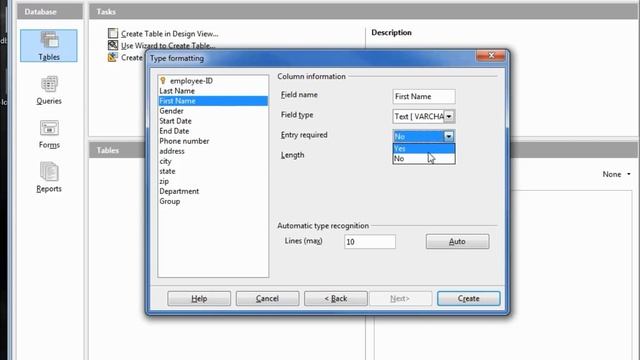Choose No in Entry required list
The width and height of the screenshot is (640, 360).
(424, 158)
